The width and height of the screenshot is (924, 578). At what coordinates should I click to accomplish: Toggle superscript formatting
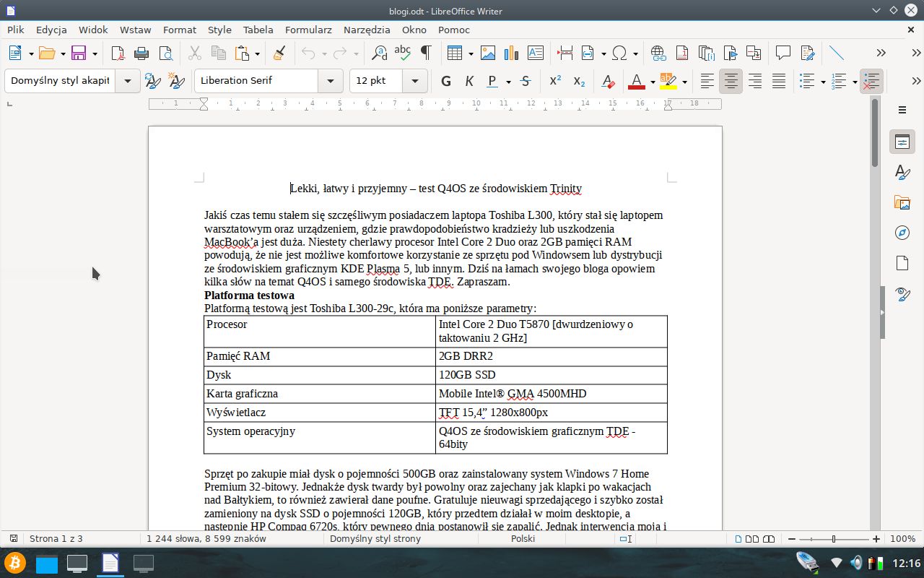[x=555, y=81]
